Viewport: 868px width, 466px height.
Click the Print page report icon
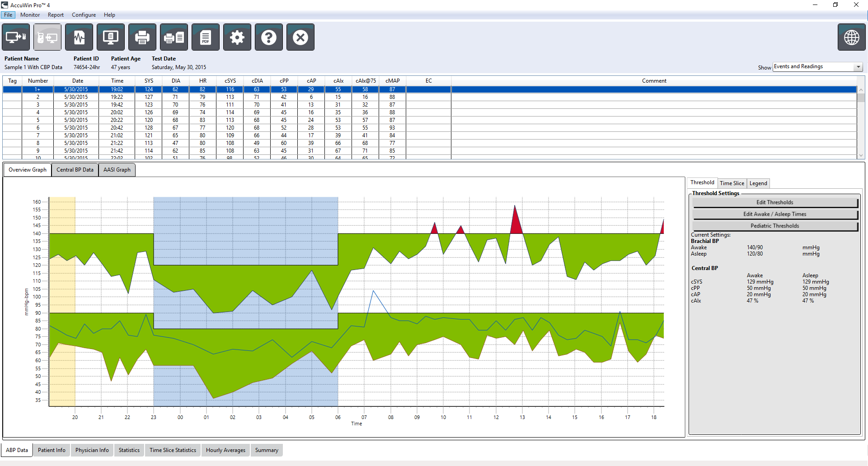pos(174,37)
